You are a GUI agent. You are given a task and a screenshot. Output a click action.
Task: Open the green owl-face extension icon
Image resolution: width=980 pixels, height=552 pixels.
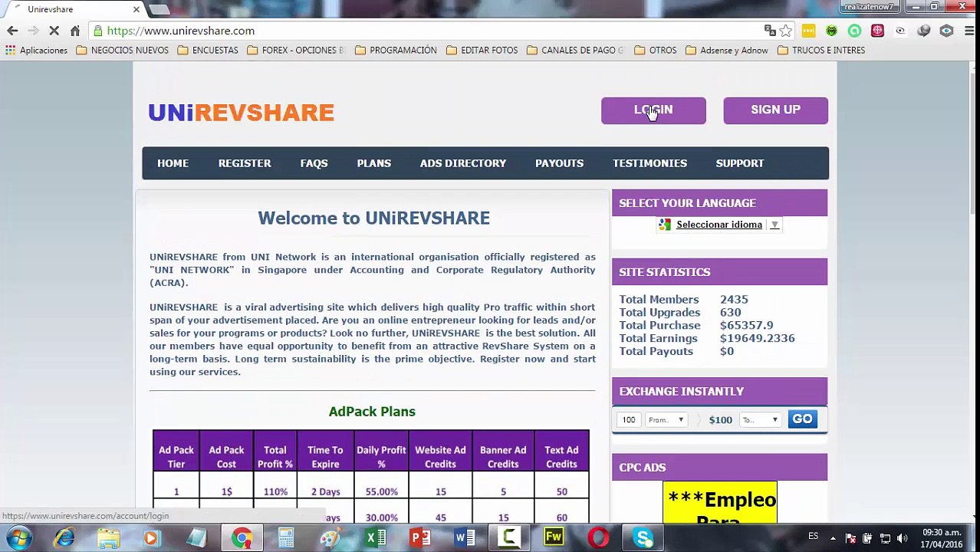[x=831, y=31]
